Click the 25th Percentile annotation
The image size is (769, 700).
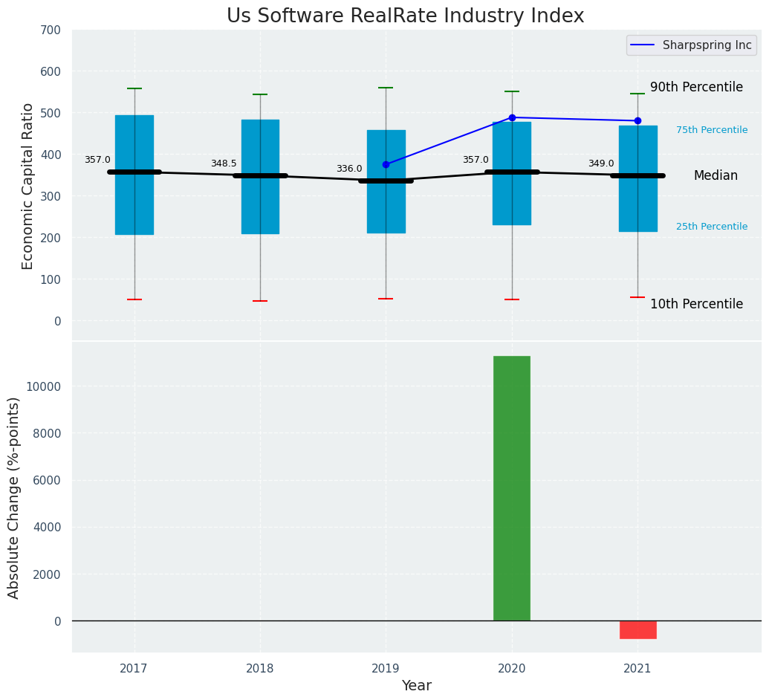[712, 227]
